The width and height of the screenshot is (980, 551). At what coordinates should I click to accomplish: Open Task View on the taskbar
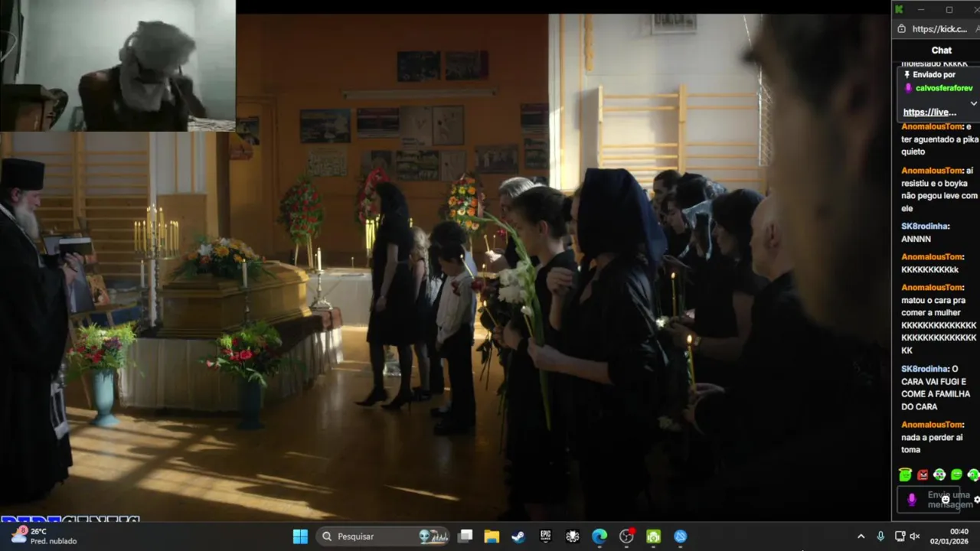click(465, 536)
